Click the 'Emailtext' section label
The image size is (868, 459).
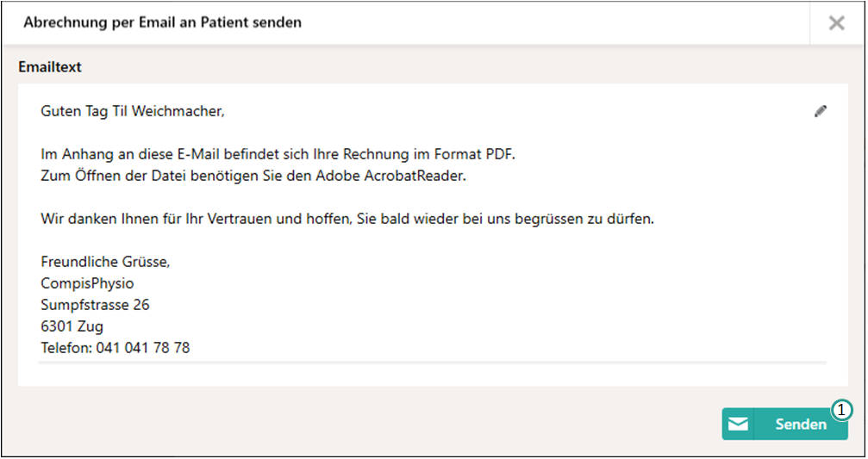coord(50,66)
